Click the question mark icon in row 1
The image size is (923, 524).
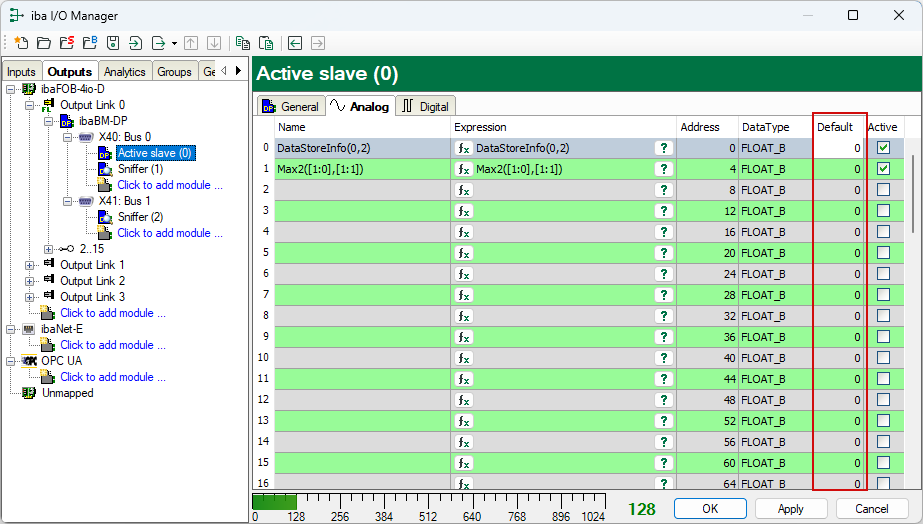(663, 170)
